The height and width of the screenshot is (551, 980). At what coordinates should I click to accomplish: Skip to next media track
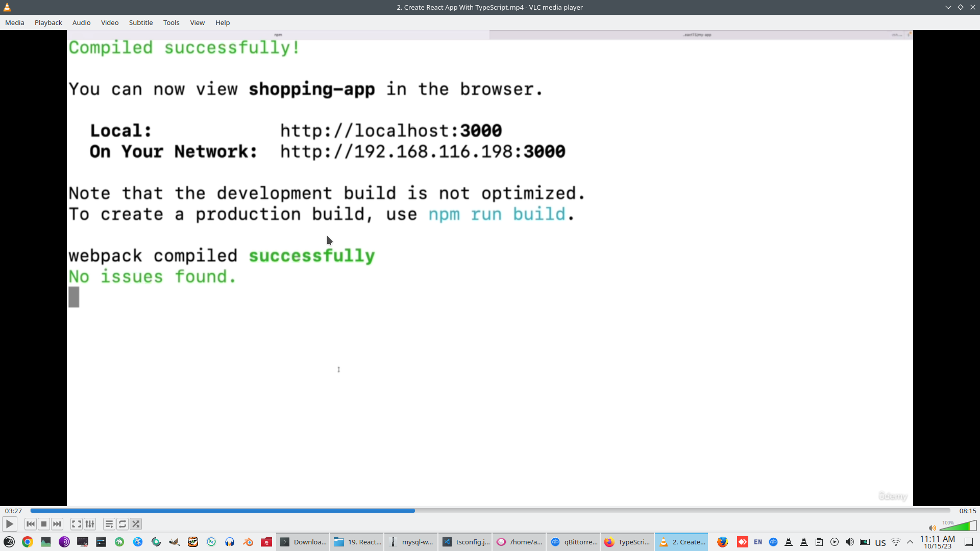pos(57,524)
